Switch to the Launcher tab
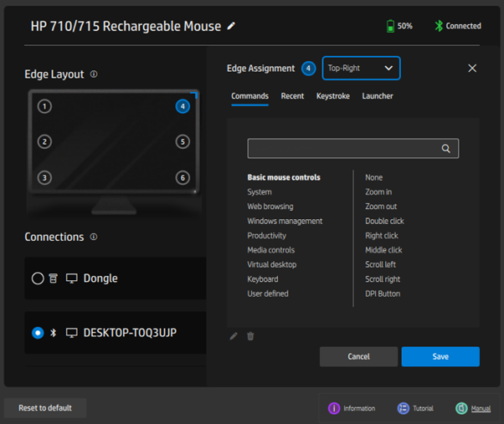504x424 pixels. (378, 96)
